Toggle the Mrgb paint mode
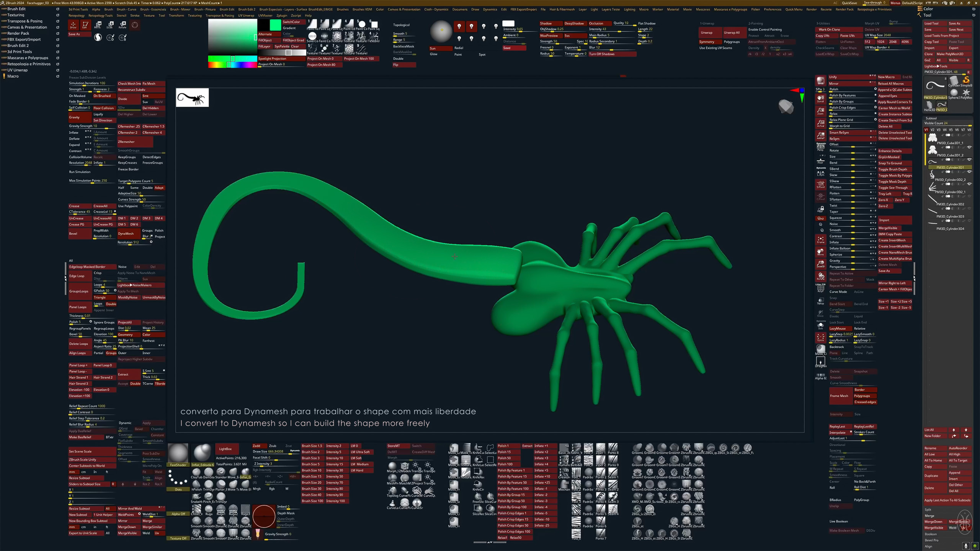The image size is (980, 551). tap(256, 489)
